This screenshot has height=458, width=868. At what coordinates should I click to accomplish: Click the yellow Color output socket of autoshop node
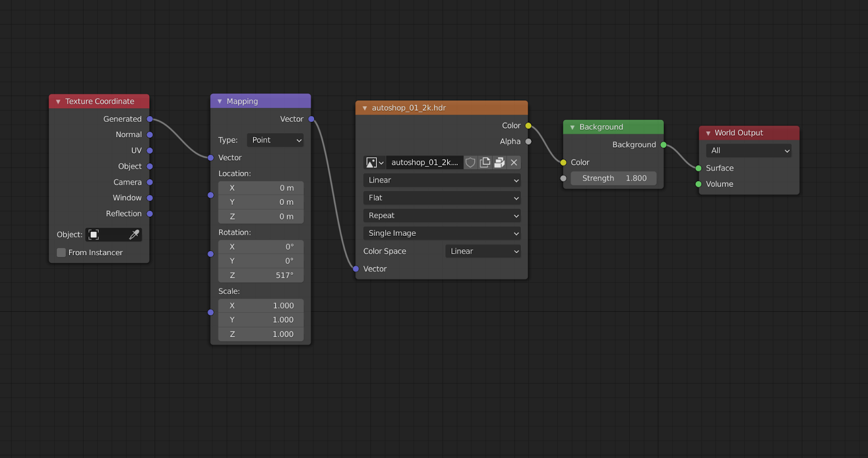point(528,126)
